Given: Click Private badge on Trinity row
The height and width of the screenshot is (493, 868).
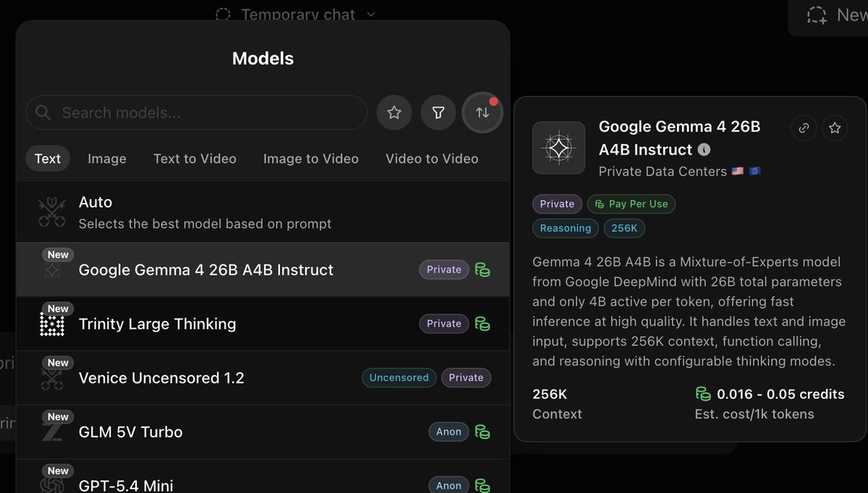Looking at the screenshot, I should (x=444, y=324).
